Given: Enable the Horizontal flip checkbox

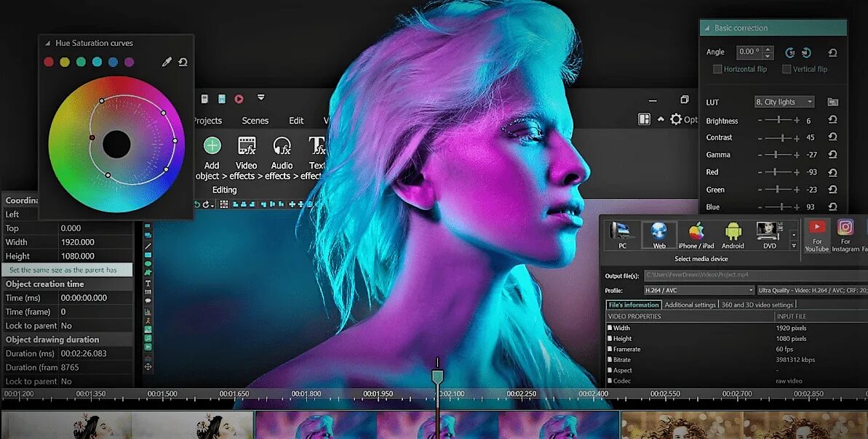Looking at the screenshot, I should [x=717, y=69].
